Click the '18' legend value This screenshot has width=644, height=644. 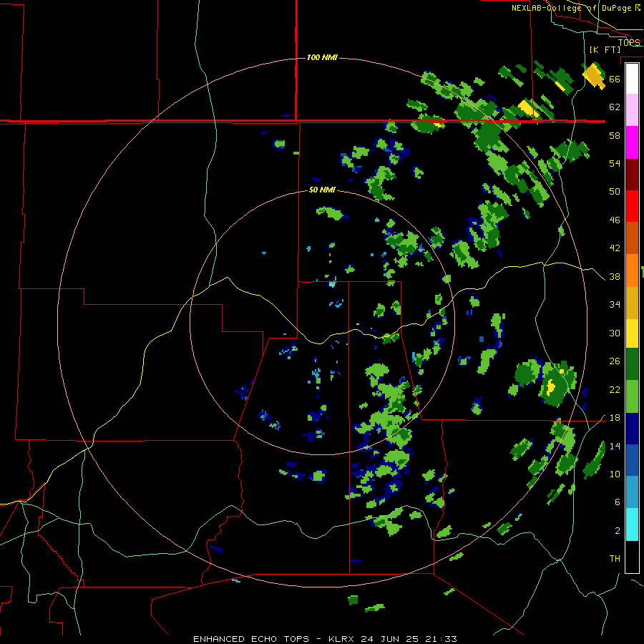[615, 418]
